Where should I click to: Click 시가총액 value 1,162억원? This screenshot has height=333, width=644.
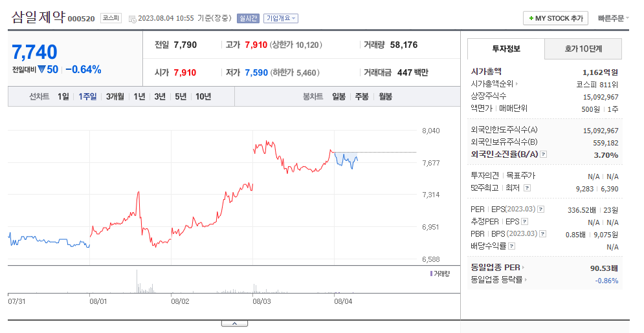tap(600, 72)
